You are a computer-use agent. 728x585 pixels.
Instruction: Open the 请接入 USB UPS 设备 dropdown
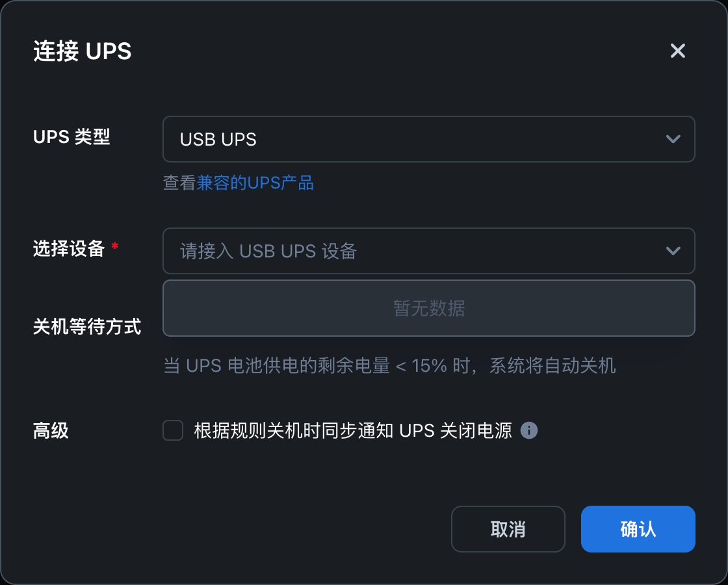[x=428, y=251]
